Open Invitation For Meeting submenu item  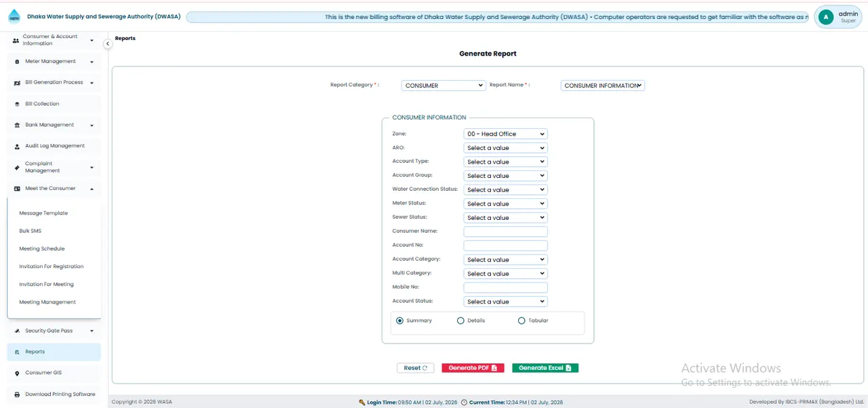point(46,284)
